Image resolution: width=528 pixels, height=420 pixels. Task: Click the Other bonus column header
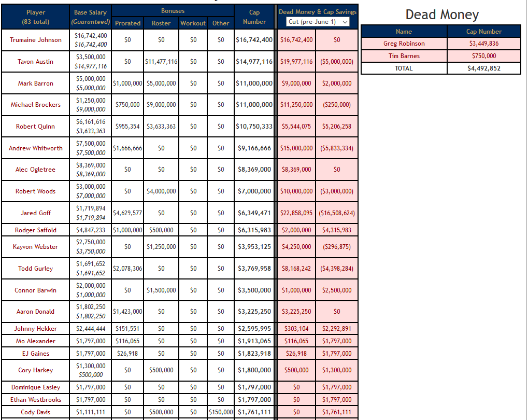pos(221,23)
